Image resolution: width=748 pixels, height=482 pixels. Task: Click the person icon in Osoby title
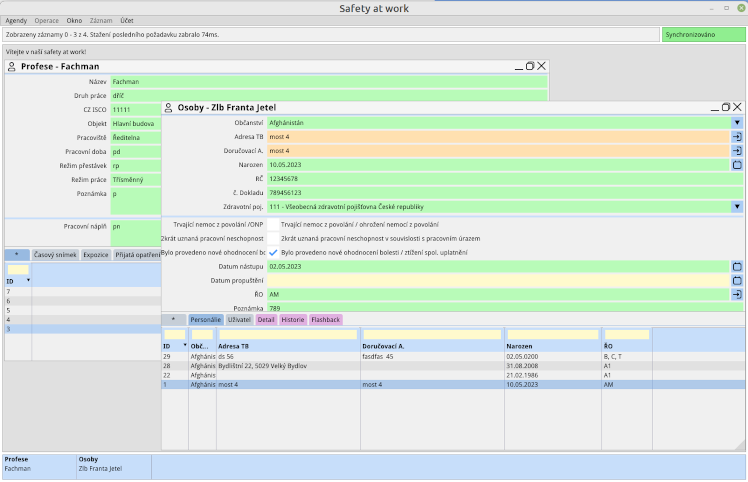tap(168, 107)
